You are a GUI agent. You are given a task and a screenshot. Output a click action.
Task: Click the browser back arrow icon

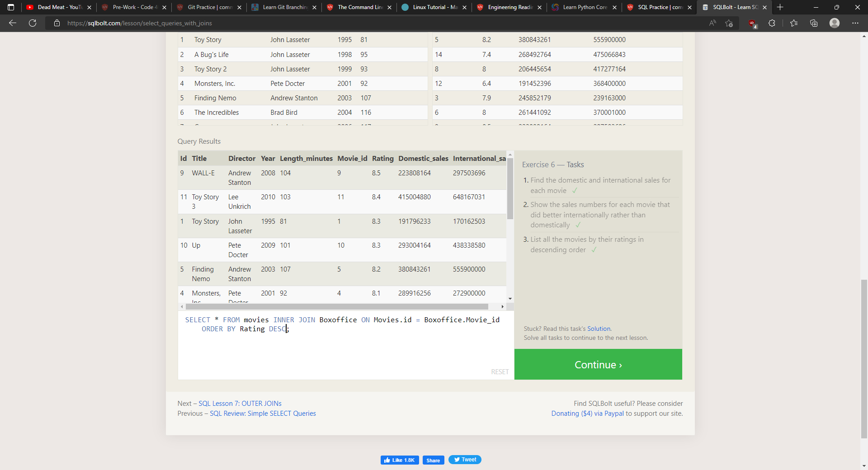coord(13,23)
